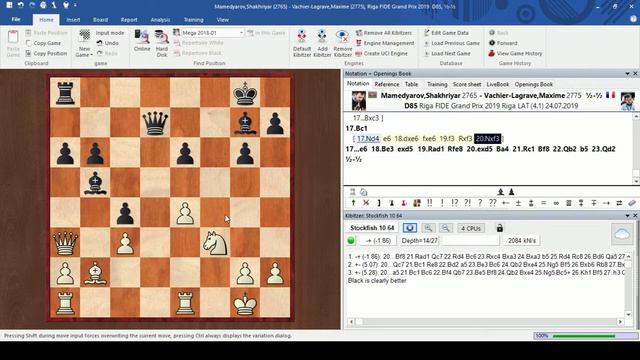This screenshot has height=360, width=640.
Task: Click the Undo button in ribbon
Action: click(x=108, y=43)
